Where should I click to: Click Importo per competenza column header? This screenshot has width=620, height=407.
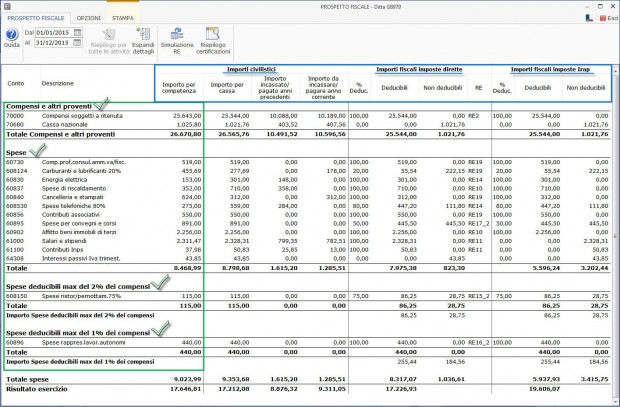[x=179, y=87]
